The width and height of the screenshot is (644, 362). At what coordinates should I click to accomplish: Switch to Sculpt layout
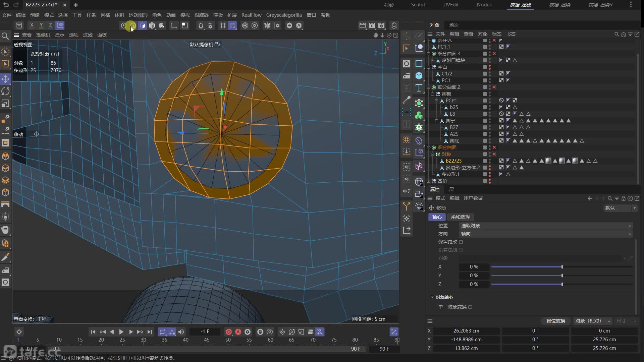click(418, 5)
